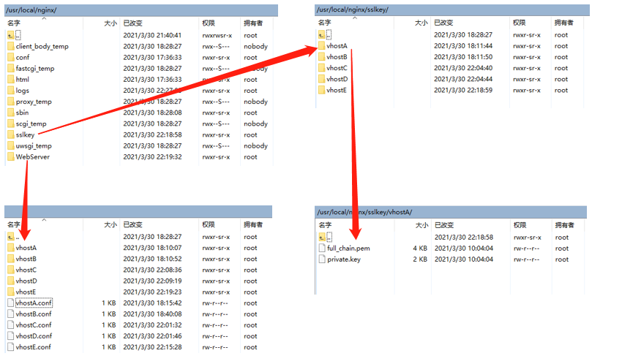Click the date 2021/3/30 21:40:41
Image resolution: width=622 pixels, height=364 pixels.
click(x=152, y=35)
